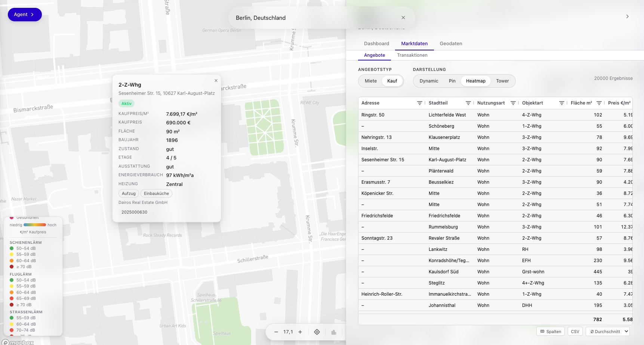The width and height of the screenshot is (644, 345).
Task: Click the niedrig-hoch price gradient bar
Action: 35,225
